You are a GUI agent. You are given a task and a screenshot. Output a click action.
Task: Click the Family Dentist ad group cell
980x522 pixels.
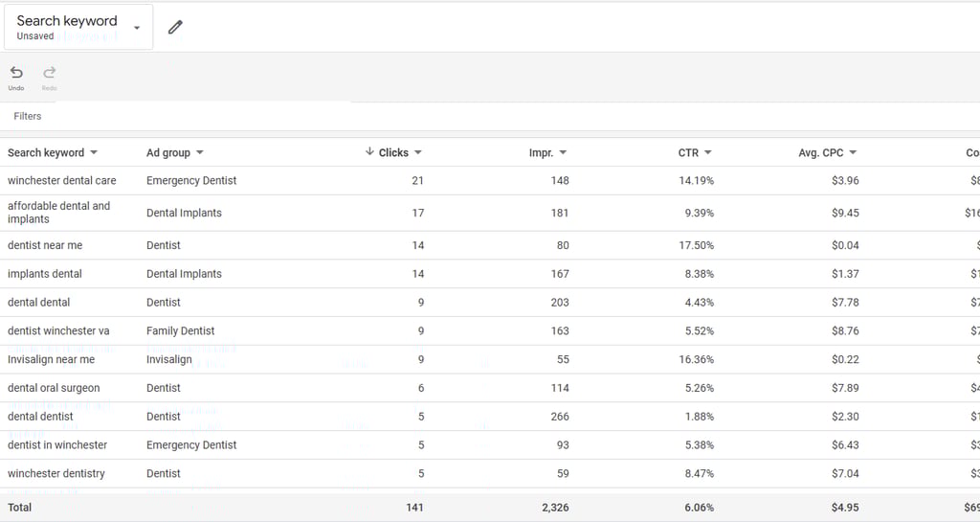(180, 330)
